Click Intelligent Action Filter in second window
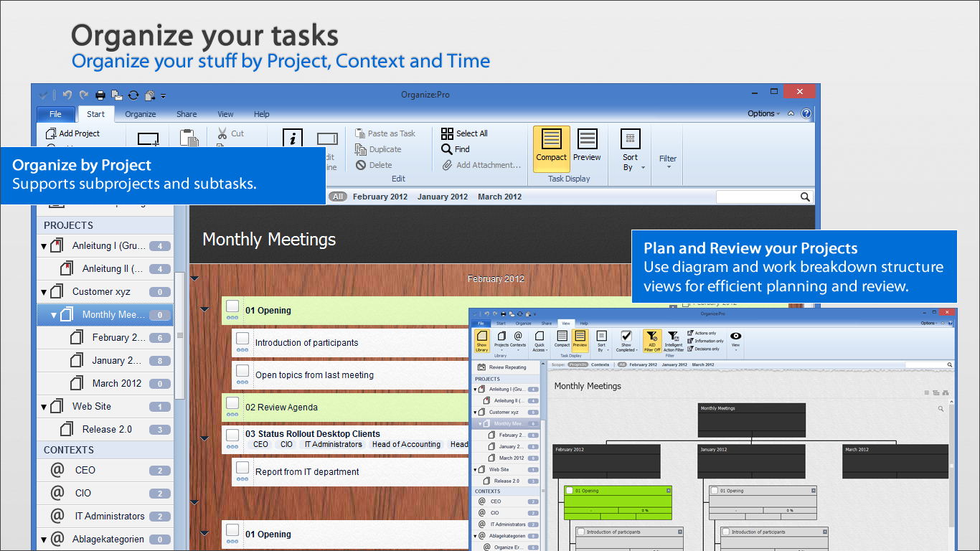 [x=674, y=342]
